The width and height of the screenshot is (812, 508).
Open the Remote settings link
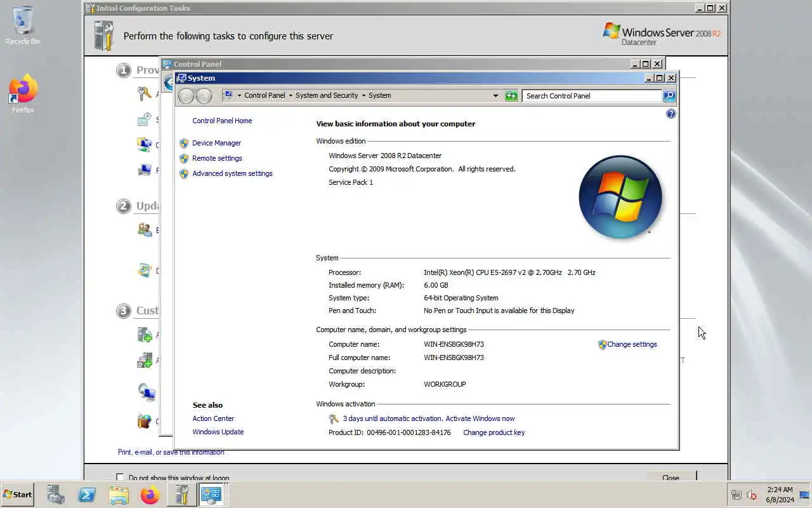217,159
